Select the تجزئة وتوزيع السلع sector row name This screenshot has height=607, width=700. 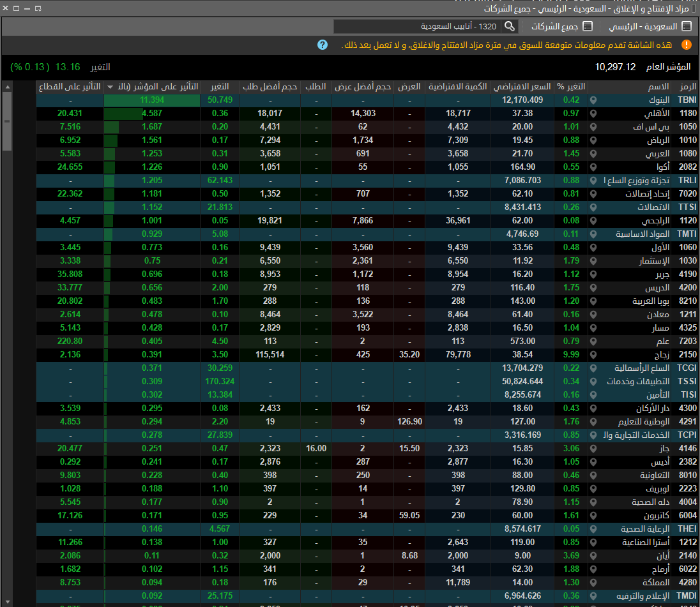tap(636, 181)
